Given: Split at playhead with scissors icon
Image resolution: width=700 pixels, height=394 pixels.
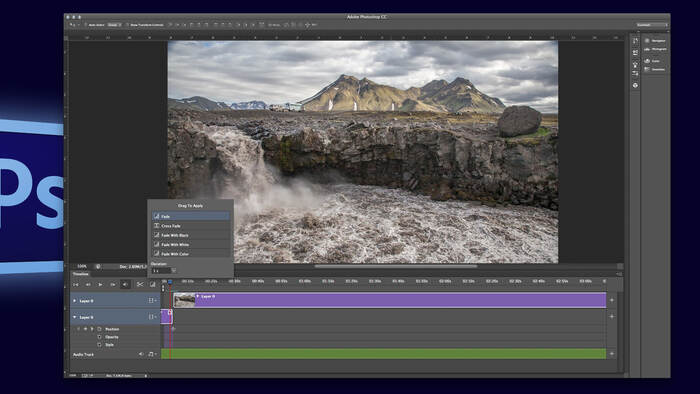Looking at the screenshot, I should [140, 284].
